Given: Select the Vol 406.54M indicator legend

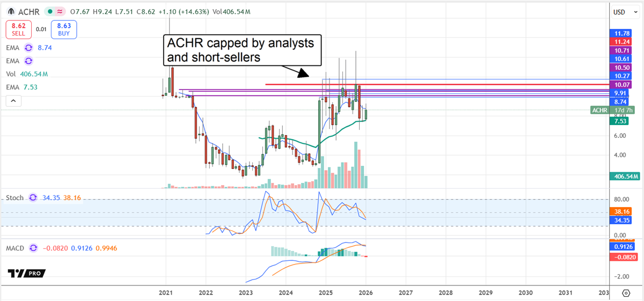Looking at the screenshot, I should point(27,74).
